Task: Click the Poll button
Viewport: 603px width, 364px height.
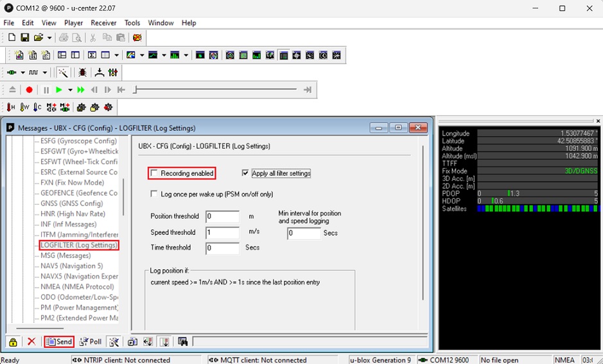Action: [91, 342]
